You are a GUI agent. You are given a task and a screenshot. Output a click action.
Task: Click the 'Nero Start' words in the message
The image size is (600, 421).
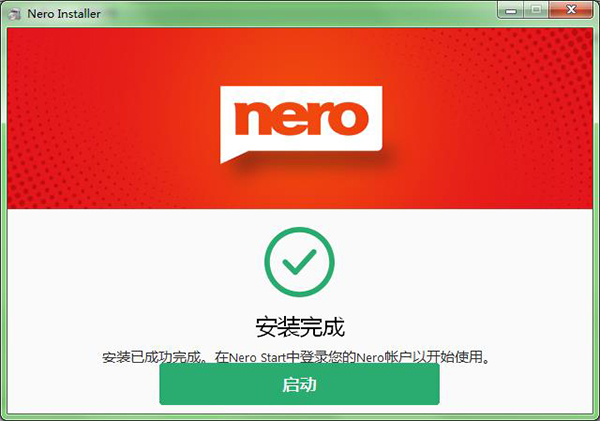coord(257,357)
